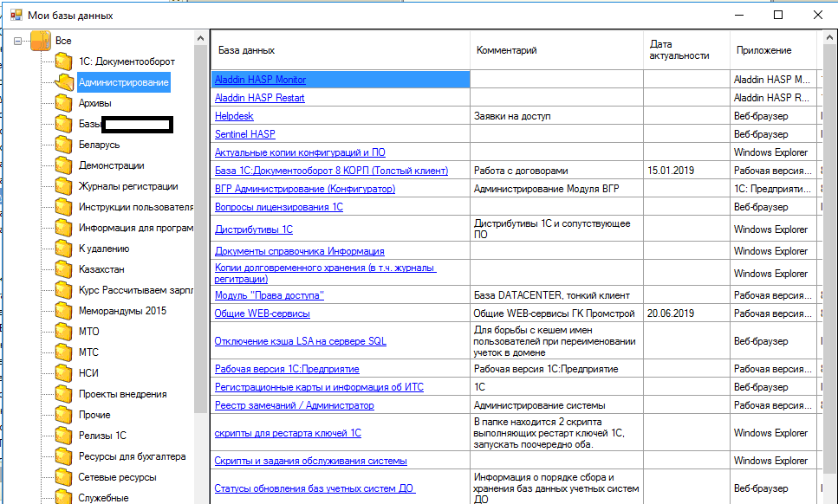Click the folder icon beside Инструкции пользователя

[x=63, y=207]
